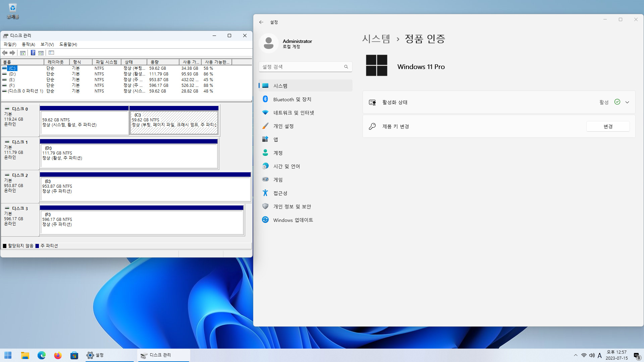
Task: Open Windows 업데이트 in sidebar
Action: click(x=305, y=220)
